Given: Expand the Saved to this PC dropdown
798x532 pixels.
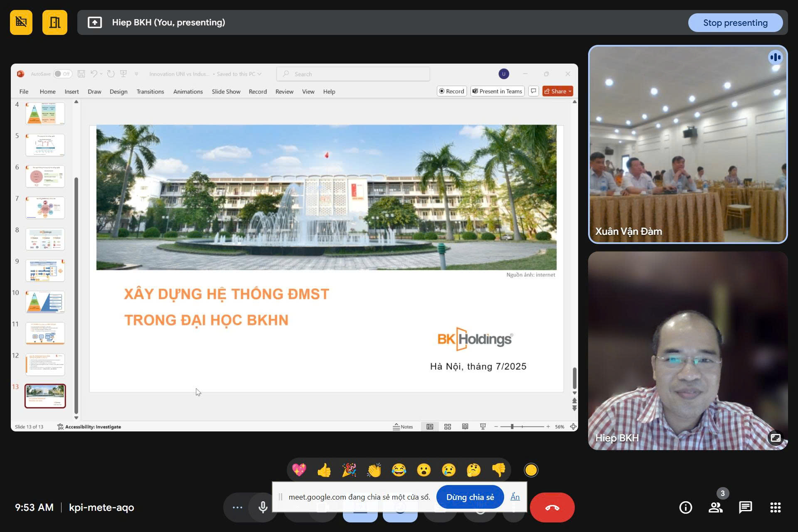Looking at the screenshot, I should 259,74.
